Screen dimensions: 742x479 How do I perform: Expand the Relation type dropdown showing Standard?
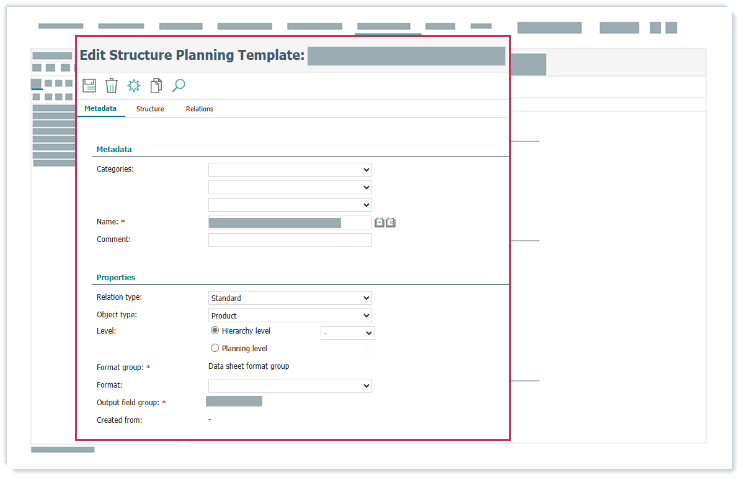[x=289, y=298]
